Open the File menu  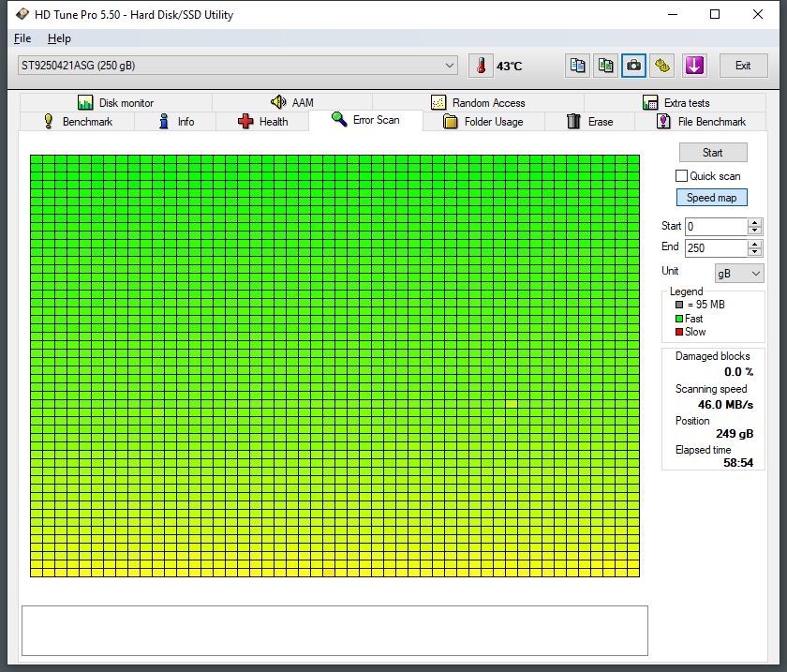pyautogui.click(x=22, y=38)
